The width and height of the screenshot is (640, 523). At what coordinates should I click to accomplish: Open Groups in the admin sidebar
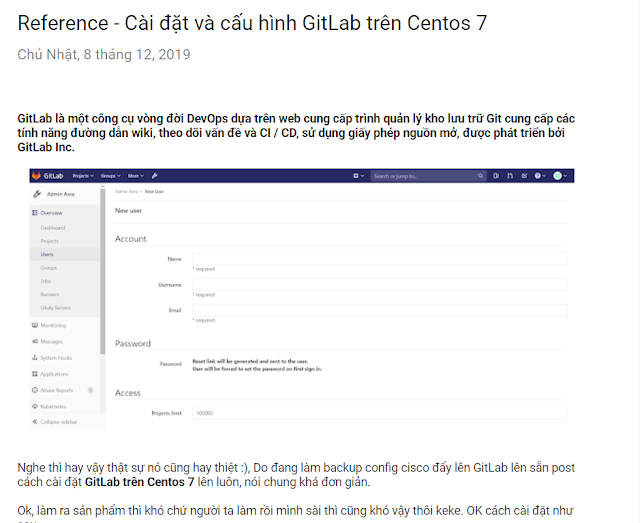pyautogui.click(x=49, y=268)
